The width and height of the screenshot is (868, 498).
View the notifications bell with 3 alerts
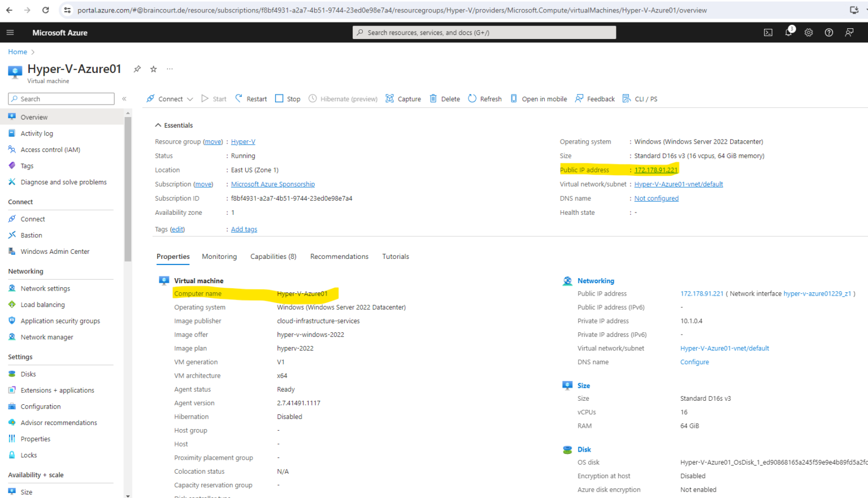[788, 32]
